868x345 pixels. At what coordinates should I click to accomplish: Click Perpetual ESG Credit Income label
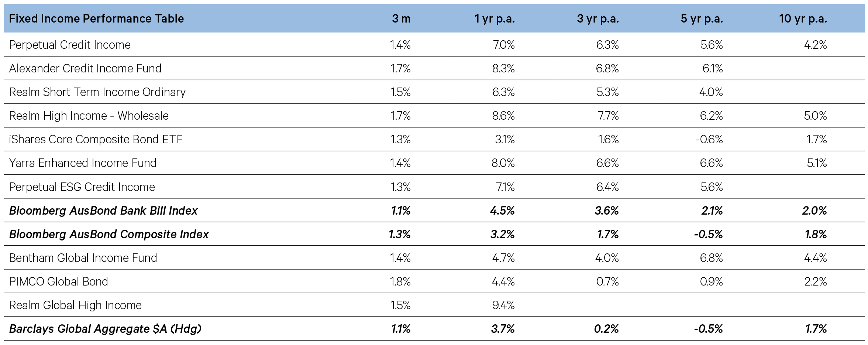(82, 187)
